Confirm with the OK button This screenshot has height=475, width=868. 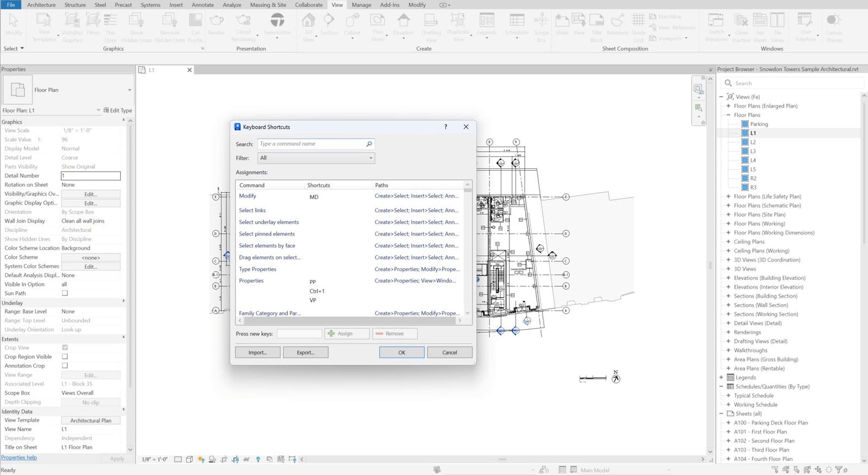tap(402, 352)
